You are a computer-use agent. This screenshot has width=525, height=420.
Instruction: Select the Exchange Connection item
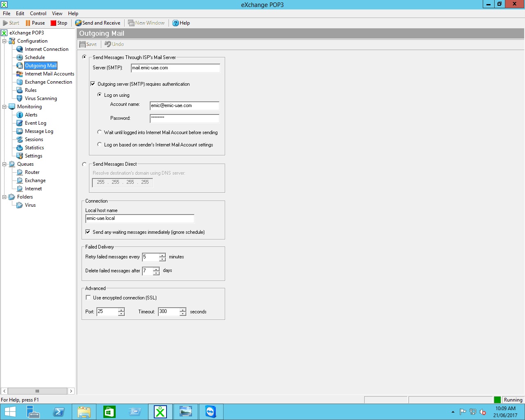pyautogui.click(x=48, y=82)
